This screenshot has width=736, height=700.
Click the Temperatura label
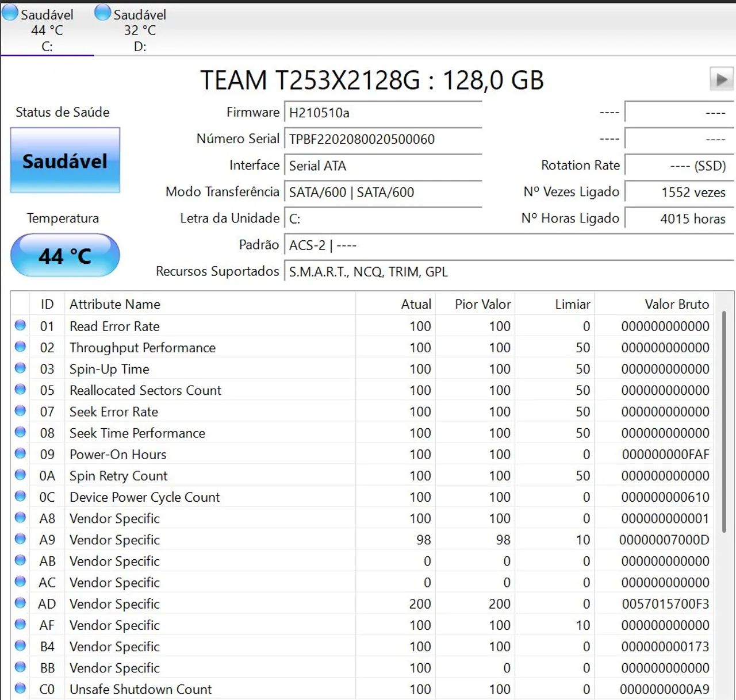coord(63,218)
